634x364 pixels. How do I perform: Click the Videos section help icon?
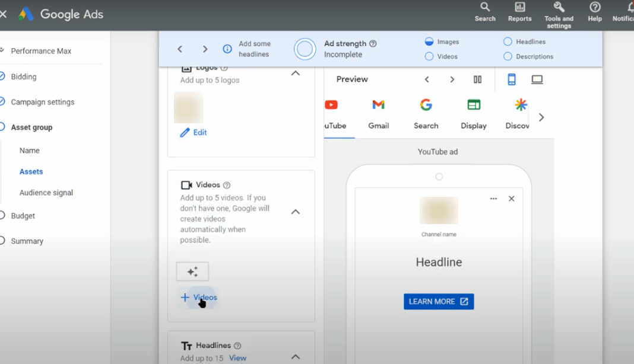[x=227, y=186]
